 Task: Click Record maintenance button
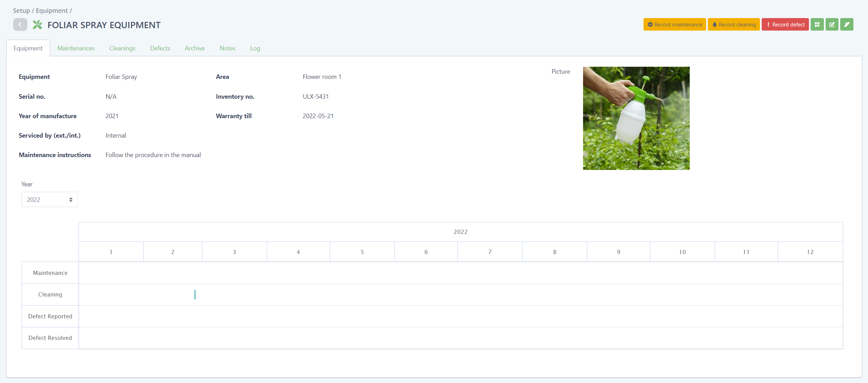[x=674, y=25]
